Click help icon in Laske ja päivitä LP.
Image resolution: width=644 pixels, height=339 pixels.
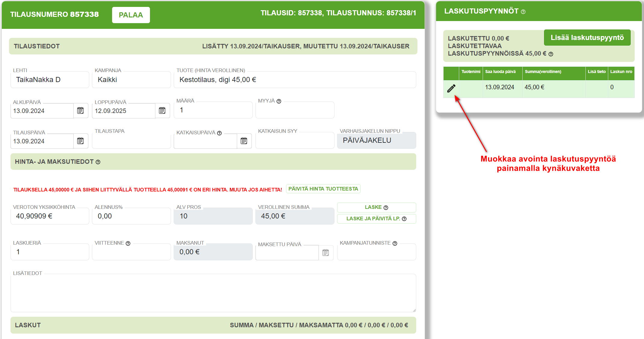[404, 219]
